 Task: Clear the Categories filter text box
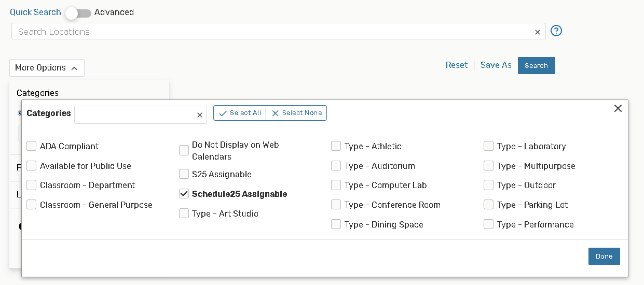(199, 115)
